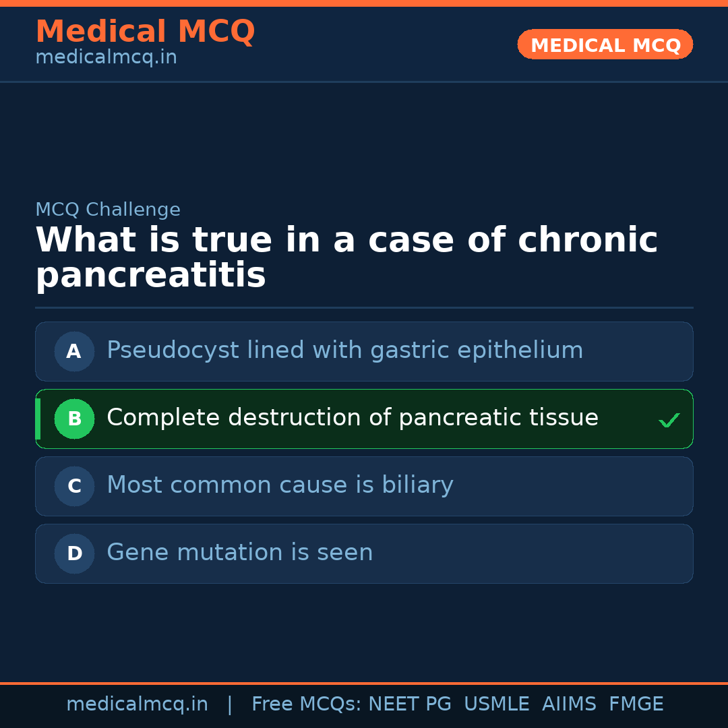Click the letter D circle icon
Image resolution: width=728 pixels, height=728 pixels.
(x=74, y=553)
